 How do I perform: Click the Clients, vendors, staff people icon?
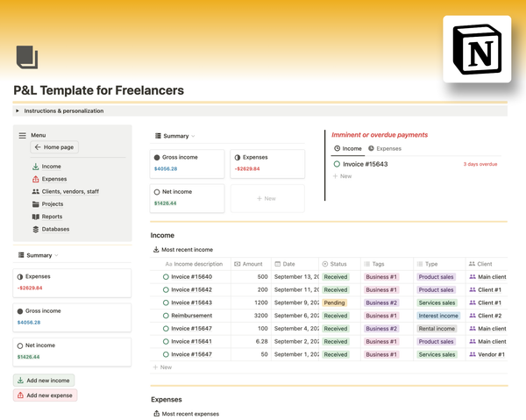[35, 191]
